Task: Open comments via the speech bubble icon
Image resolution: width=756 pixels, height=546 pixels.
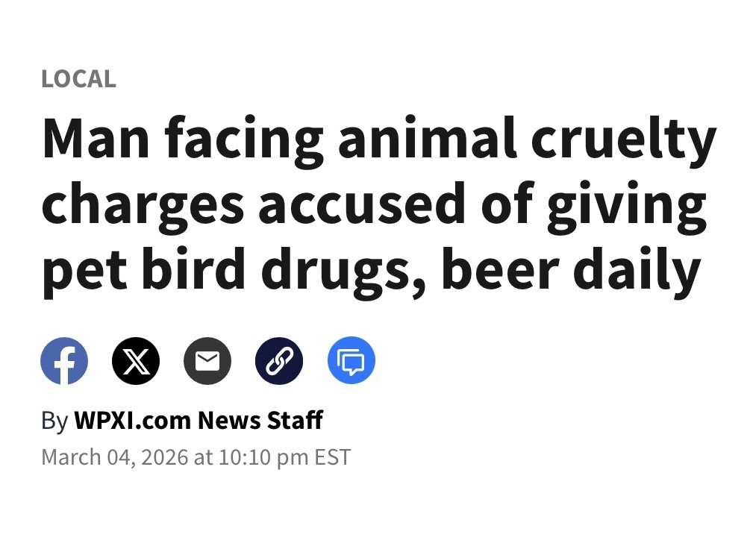Action: pyautogui.click(x=351, y=361)
